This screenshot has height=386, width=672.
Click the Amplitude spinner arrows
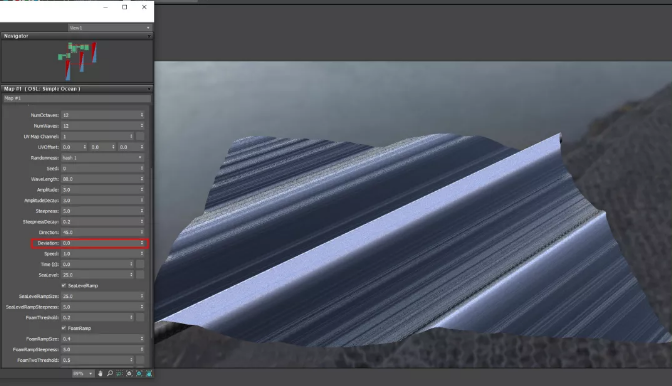point(142,190)
